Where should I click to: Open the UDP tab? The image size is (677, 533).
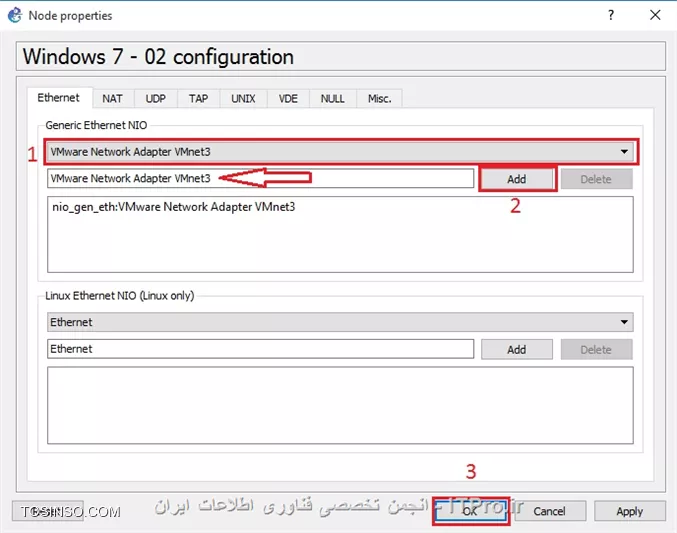155,99
